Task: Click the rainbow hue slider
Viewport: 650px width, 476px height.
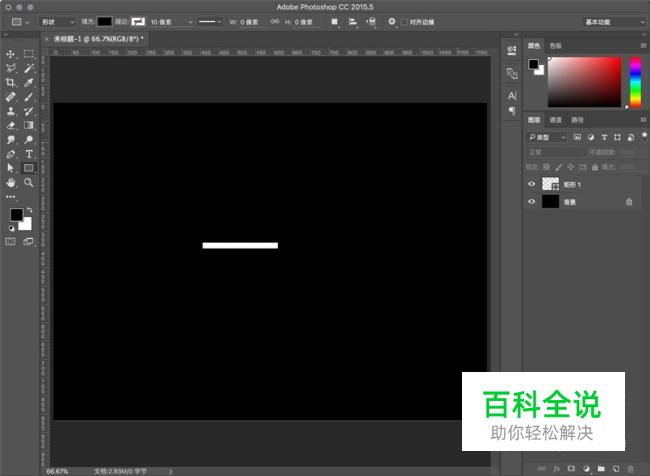Action: click(x=635, y=82)
